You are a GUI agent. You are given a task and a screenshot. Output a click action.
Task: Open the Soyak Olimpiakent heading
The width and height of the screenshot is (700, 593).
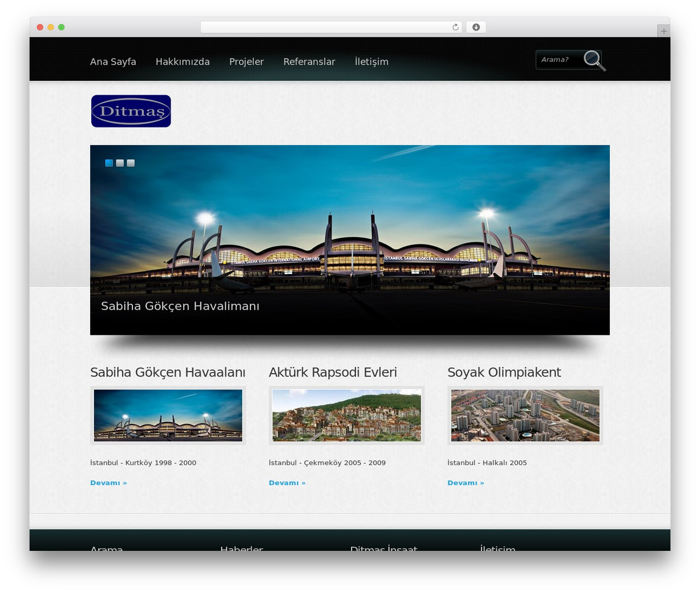pos(504,373)
